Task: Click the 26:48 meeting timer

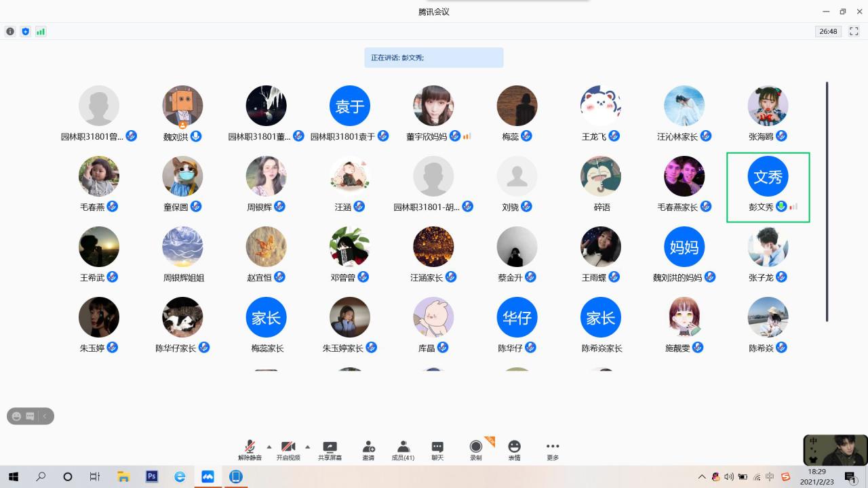Action: pos(828,31)
